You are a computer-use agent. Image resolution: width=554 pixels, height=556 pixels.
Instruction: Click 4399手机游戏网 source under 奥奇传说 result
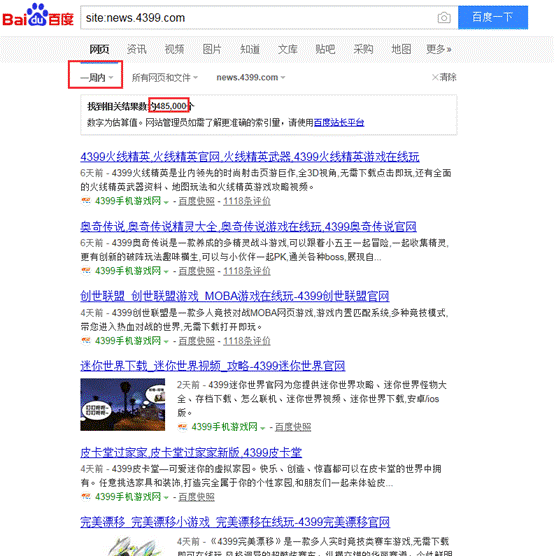[x=128, y=271]
